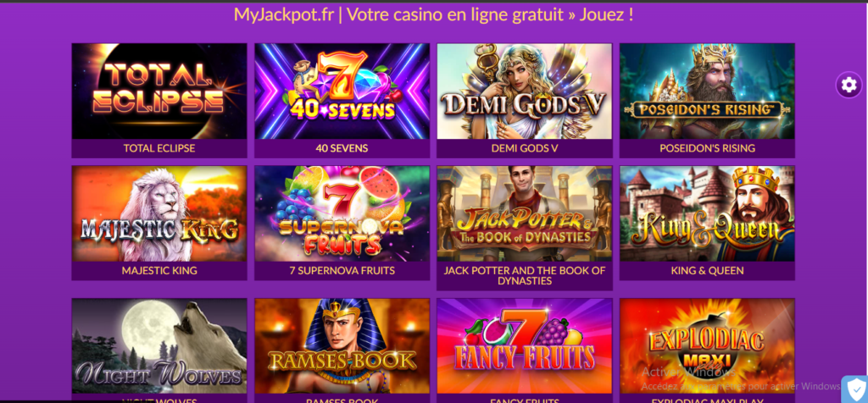Click the TOTAL ECLIPSE title label
This screenshot has height=403, width=868.
159,148
